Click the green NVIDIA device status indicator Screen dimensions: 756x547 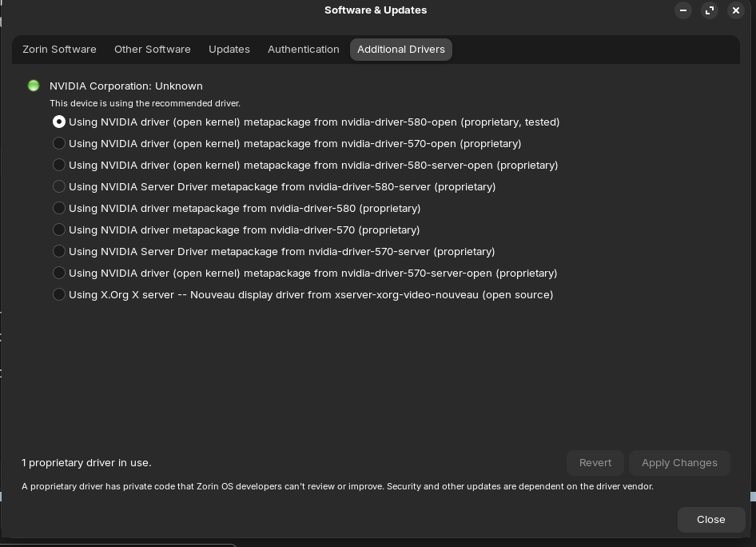(x=34, y=86)
